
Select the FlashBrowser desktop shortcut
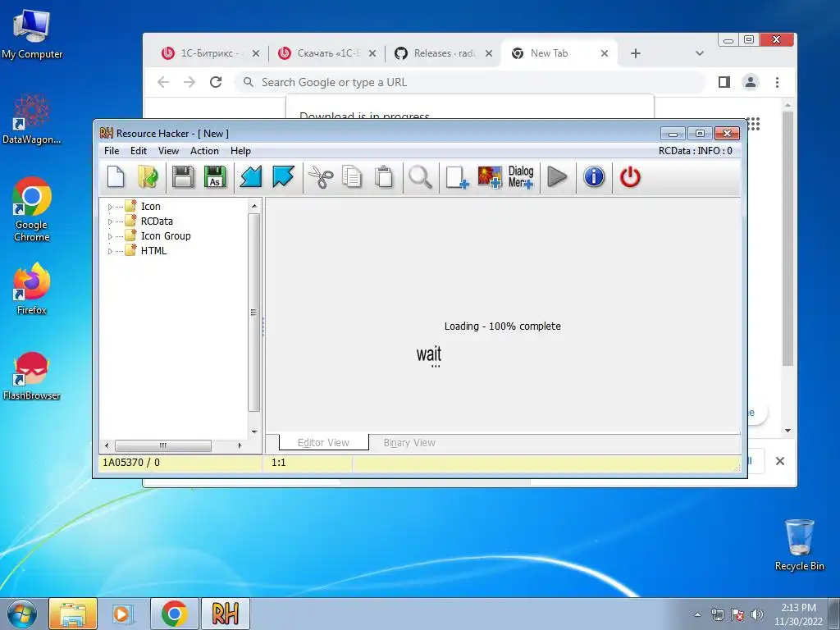[32, 376]
